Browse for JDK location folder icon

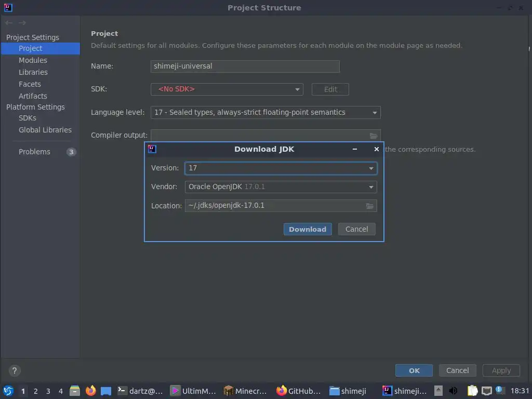coord(370,206)
